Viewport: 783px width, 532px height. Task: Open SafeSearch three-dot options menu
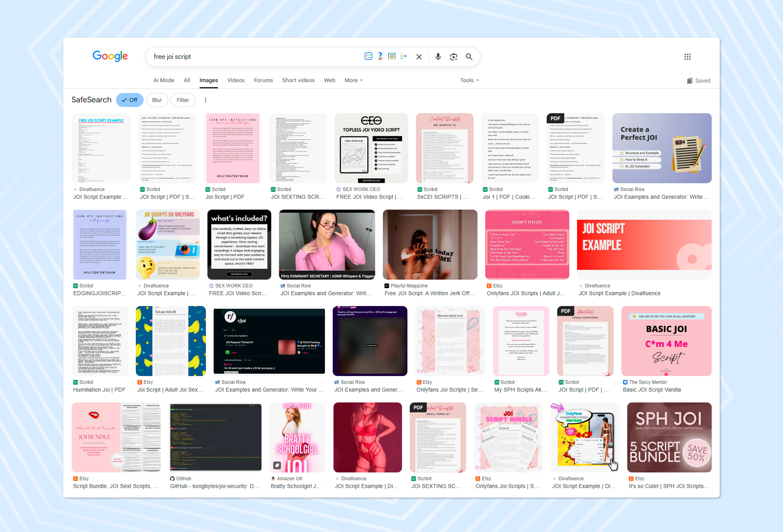[205, 100]
